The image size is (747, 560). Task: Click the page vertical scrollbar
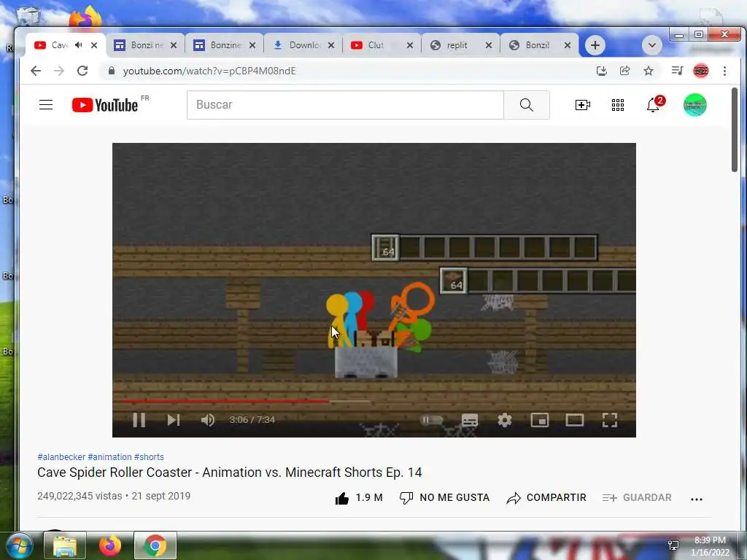735,130
